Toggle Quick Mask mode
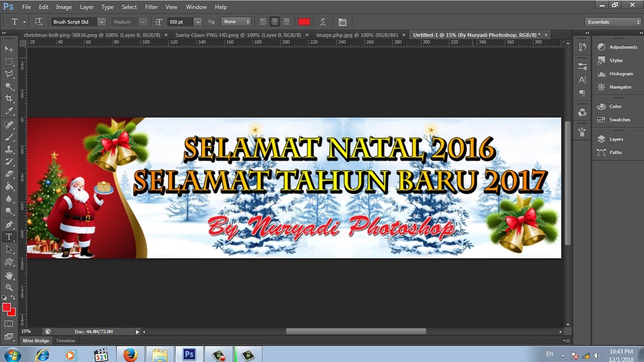 pyautogui.click(x=9, y=323)
